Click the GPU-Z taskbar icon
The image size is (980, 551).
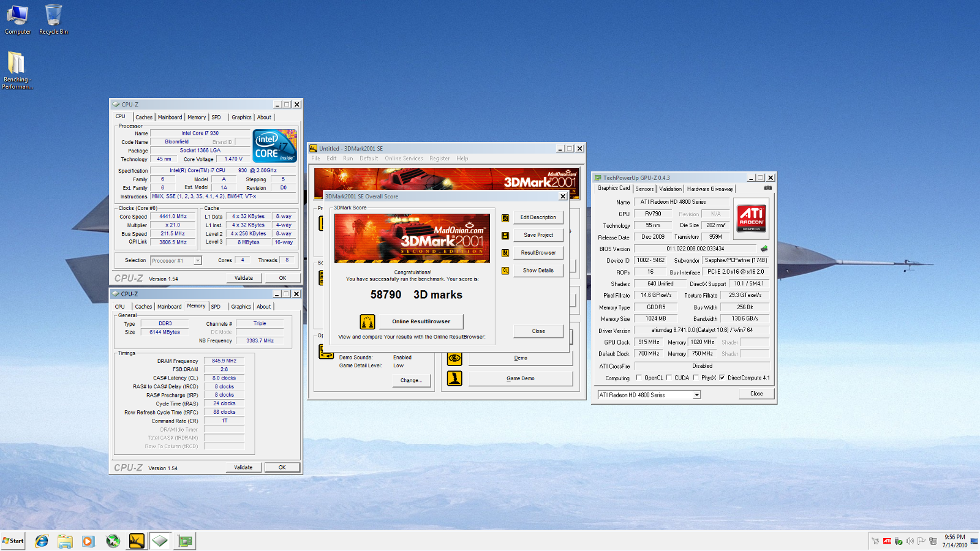tap(185, 541)
